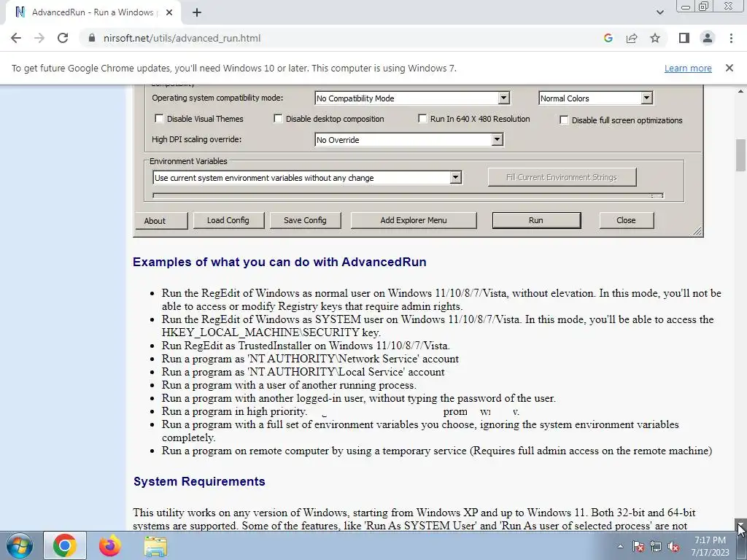Image resolution: width=747 pixels, height=560 pixels.
Task: Click the Load Config button
Action: 228,220
